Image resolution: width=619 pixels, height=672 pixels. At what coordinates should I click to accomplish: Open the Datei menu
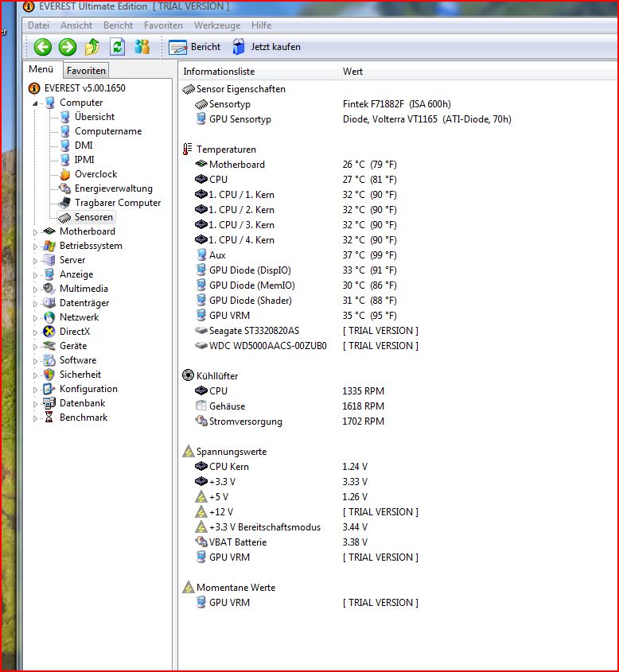click(x=38, y=25)
